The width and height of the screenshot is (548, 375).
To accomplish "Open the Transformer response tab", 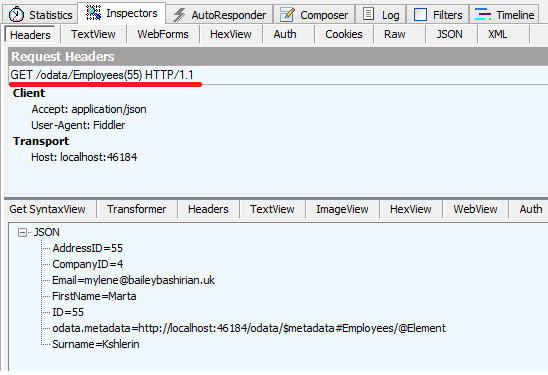I will tap(137, 209).
